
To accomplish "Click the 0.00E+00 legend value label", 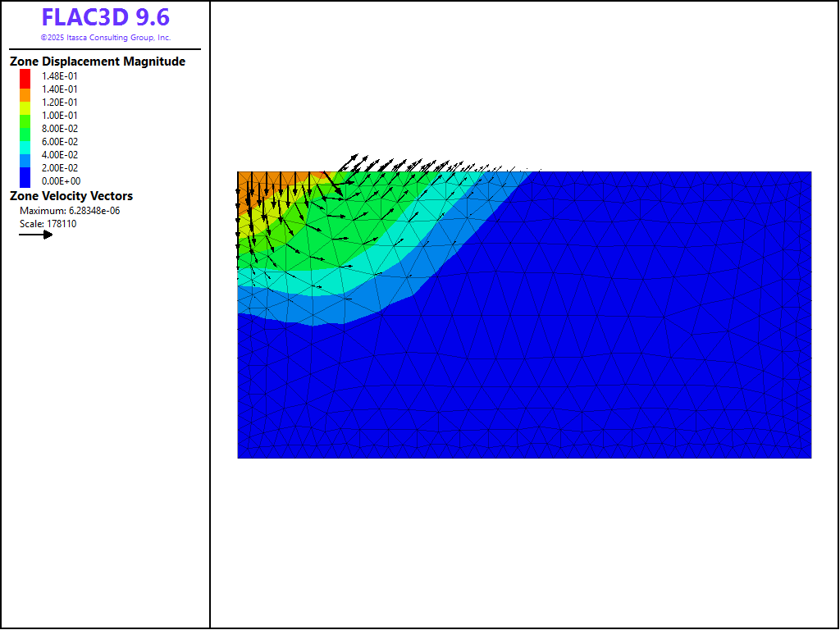I will pos(60,181).
